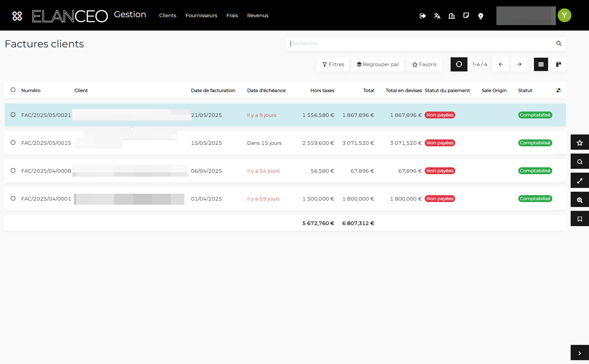Click the star favorite side-panel button
The image size is (589, 364).
pos(580,142)
